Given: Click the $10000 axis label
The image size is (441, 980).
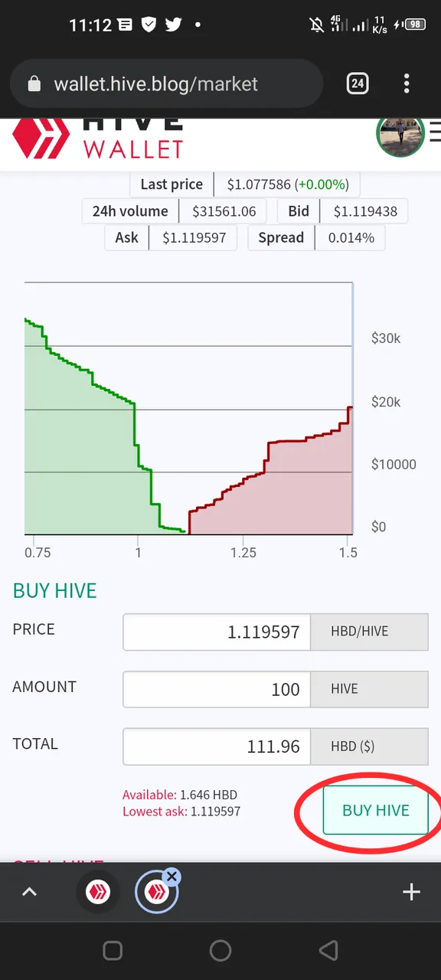Looking at the screenshot, I should click(394, 465).
